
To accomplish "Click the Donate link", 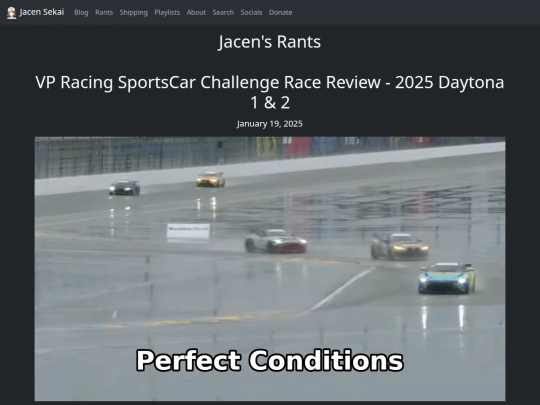I will (x=280, y=13).
